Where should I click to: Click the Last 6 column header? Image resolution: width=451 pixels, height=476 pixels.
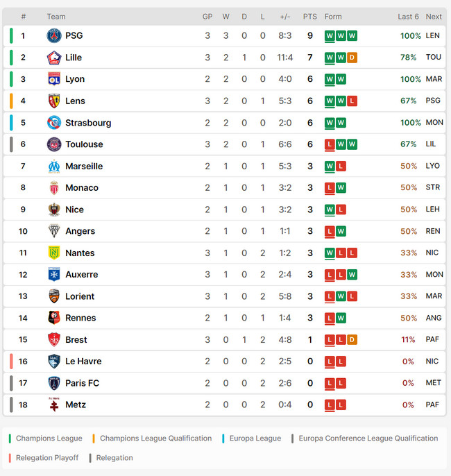click(x=408, y=17)
